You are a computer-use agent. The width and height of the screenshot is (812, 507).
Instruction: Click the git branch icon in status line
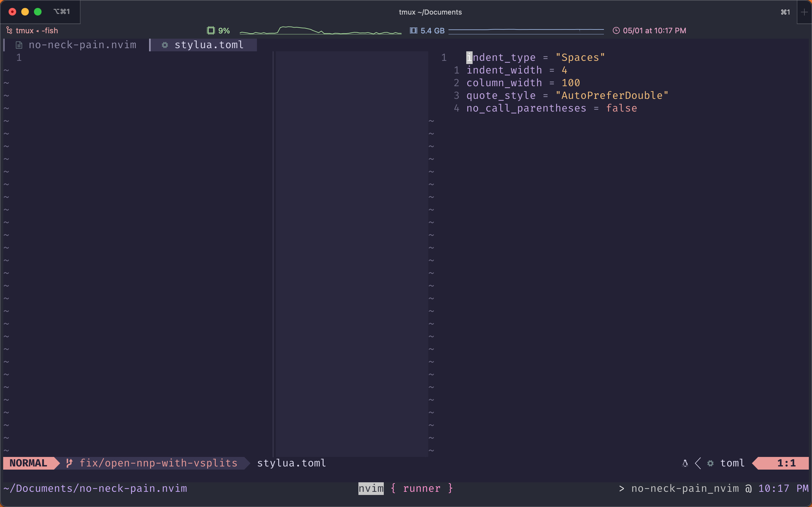[69, 463]
